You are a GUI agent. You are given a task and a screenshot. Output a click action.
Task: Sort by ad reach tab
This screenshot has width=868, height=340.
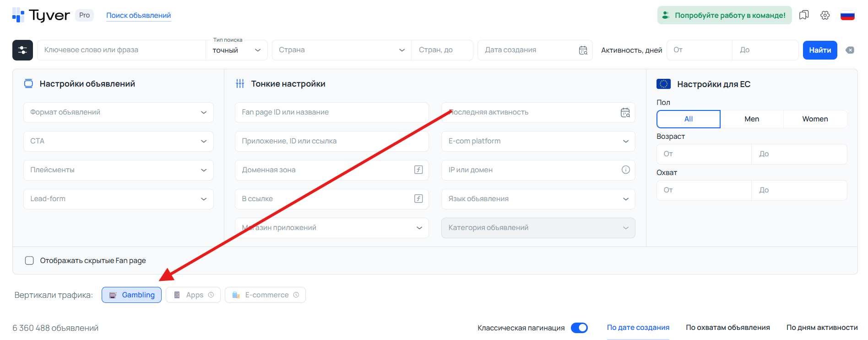coord(727,328)
